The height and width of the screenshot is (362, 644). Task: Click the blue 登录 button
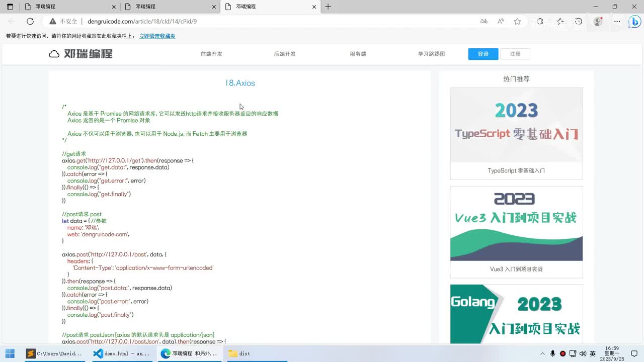coord(483,54)
